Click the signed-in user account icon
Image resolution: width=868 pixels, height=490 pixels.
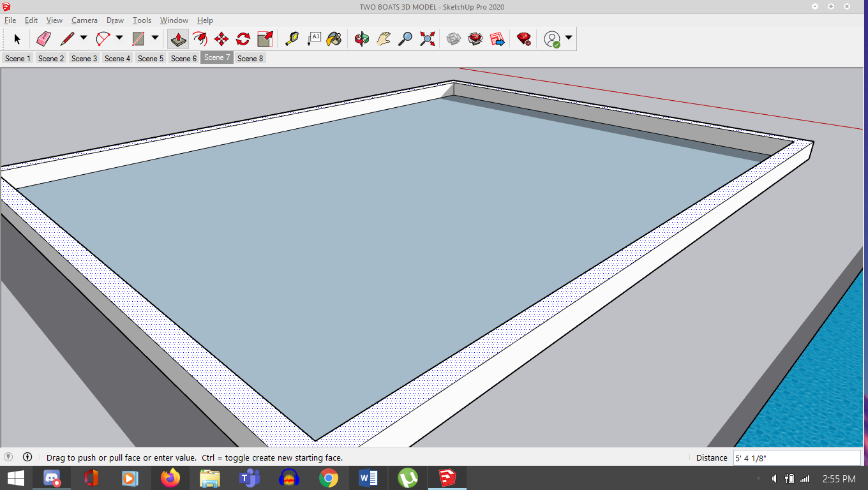552,39
